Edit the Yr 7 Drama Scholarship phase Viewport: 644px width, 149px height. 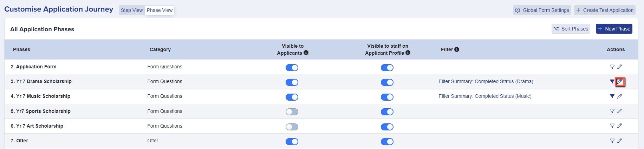click(620, 82)
